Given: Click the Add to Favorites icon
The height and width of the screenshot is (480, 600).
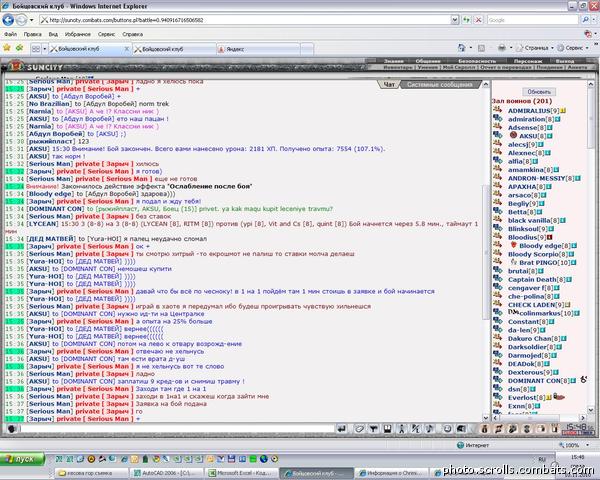Looking at the screenshot, I should [19, 48].
